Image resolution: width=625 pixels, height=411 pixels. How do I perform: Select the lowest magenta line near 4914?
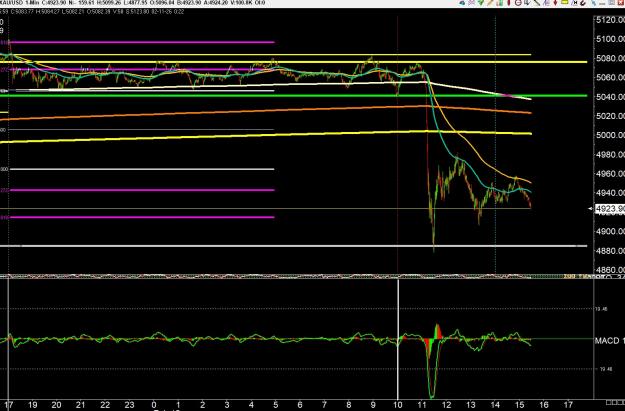pyautogui.click(x=142, y=217)
